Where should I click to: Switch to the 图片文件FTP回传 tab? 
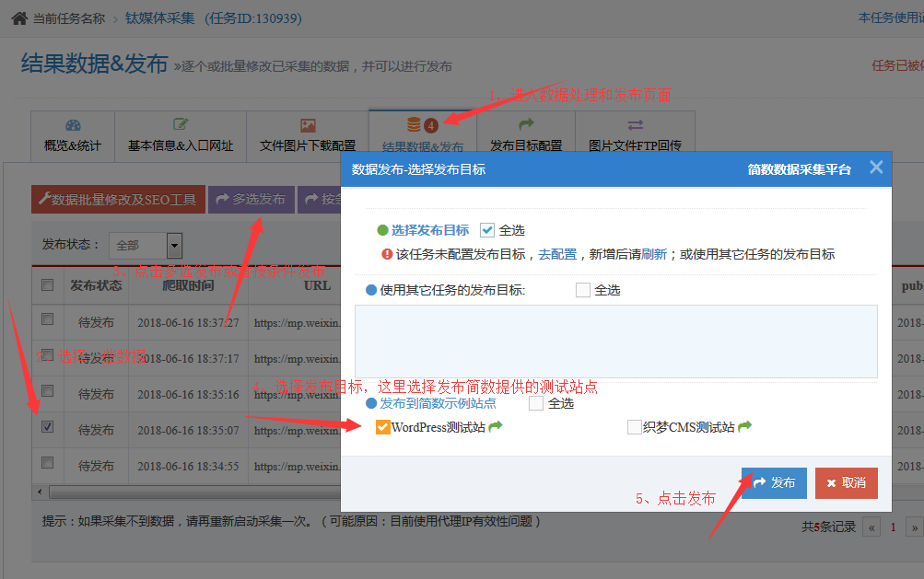tap(636, 136)
